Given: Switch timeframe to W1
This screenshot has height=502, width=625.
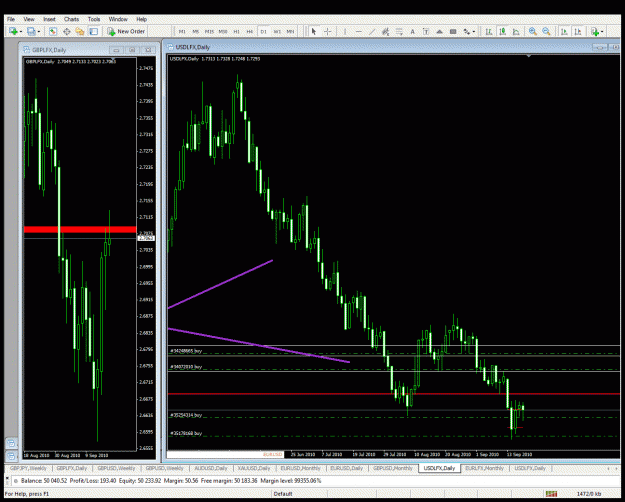Looking at the screenshot, I should (277, 31).
